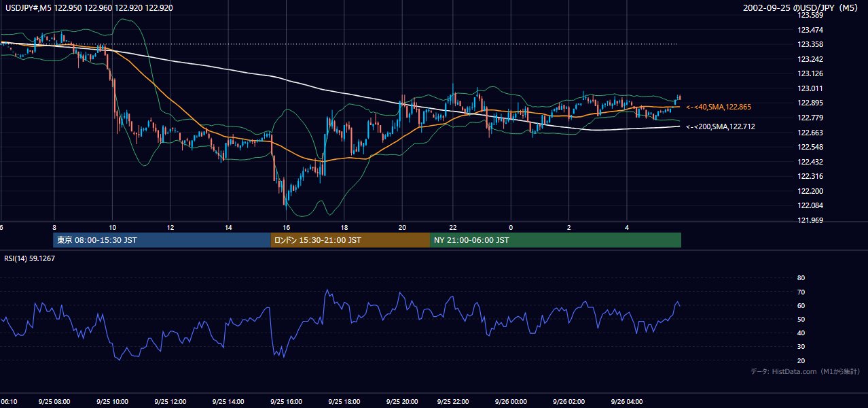Image resolution: width=868 pixels, height=408 pixels.
Task: Click the 9/26 02:00 time label
Action: point(568,401)
